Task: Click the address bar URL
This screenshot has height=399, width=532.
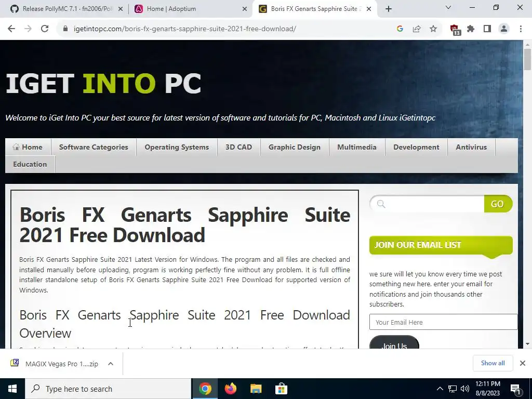Action: coord(185,29)
